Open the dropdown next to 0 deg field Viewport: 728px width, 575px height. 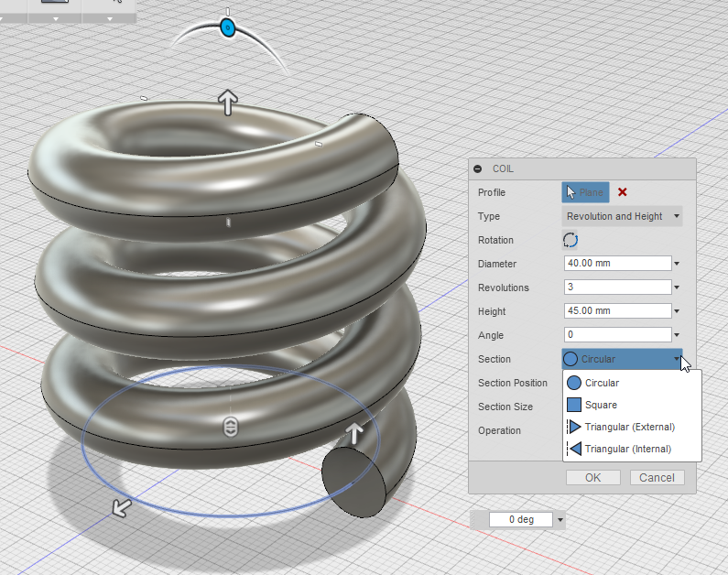tap(560, 520)
